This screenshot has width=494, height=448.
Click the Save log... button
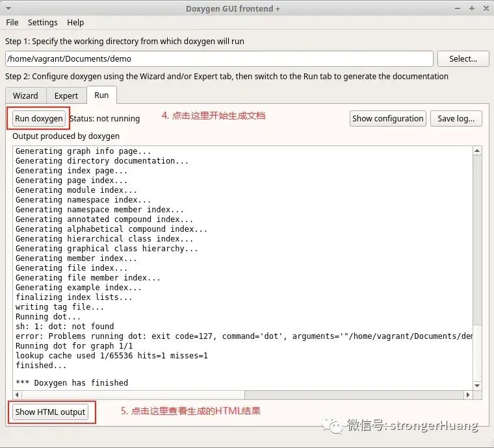click(456, 119)
